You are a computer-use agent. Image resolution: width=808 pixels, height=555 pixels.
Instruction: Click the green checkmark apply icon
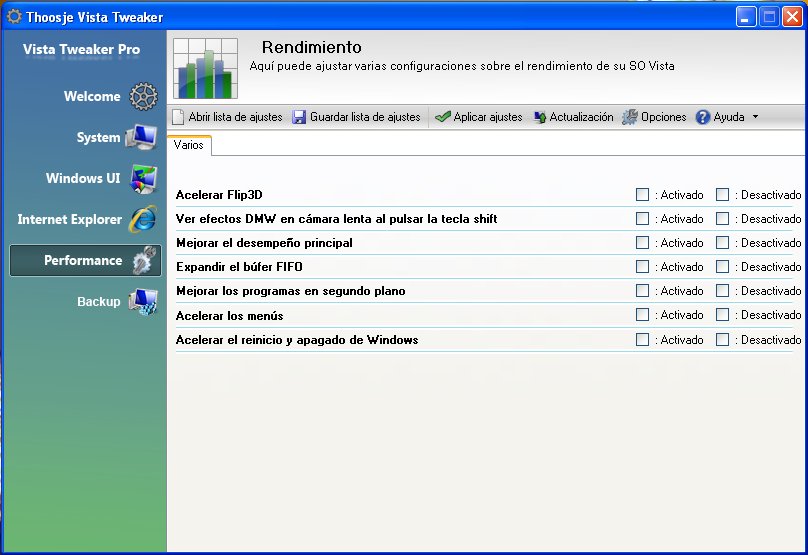(442, 117)
